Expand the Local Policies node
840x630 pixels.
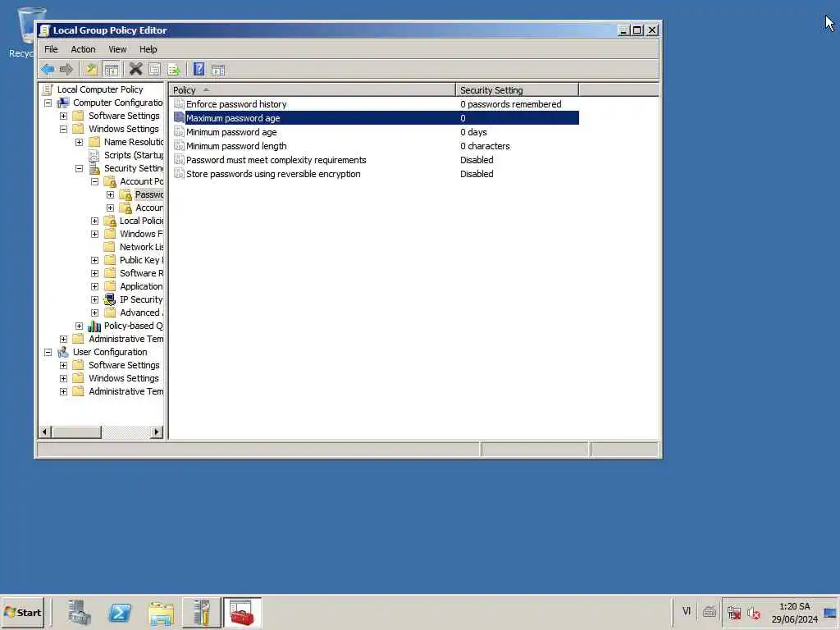coord(95,221)
